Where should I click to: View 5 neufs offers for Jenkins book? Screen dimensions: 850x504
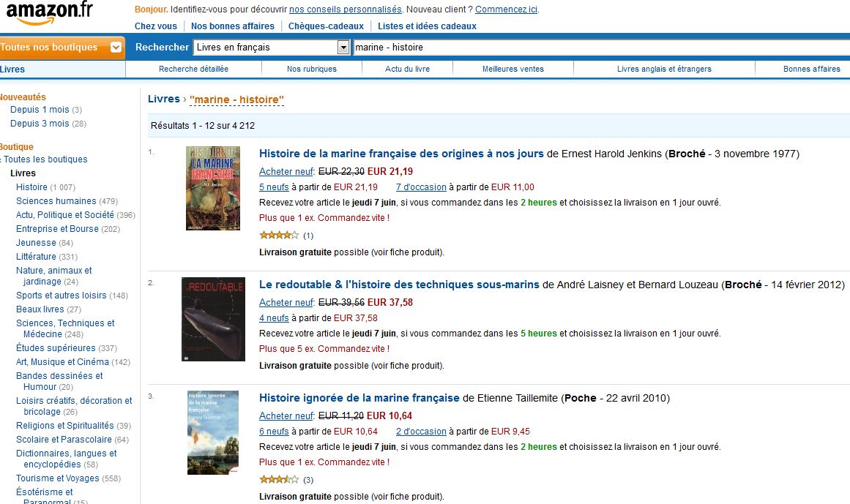[274, 187]
